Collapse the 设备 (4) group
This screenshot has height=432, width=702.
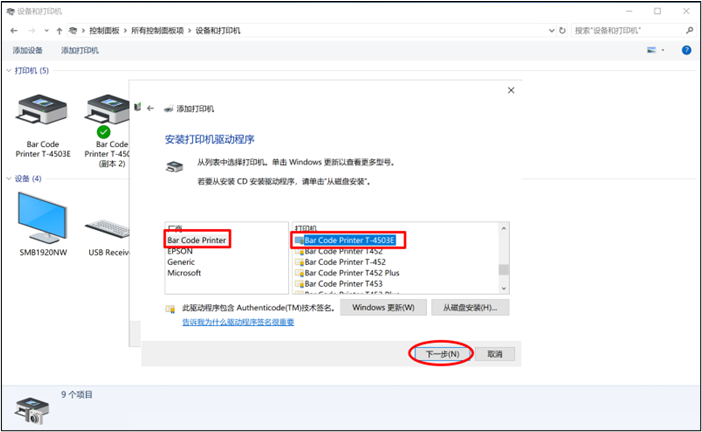point(9,179)
